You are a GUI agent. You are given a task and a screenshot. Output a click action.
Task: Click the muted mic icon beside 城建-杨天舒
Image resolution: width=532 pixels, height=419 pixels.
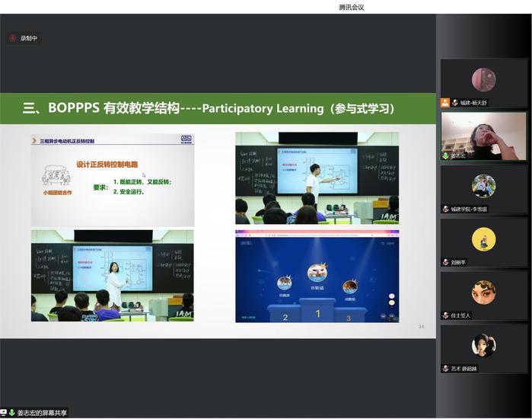point(454,102)
